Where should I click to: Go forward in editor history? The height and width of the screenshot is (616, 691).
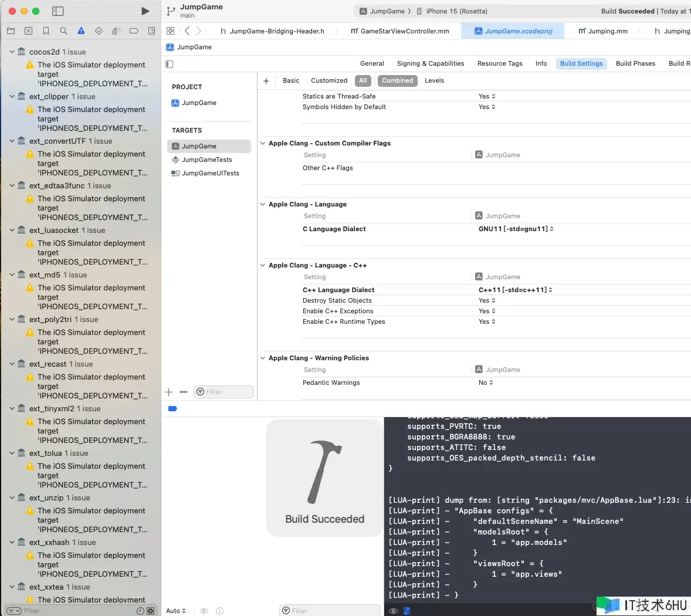(199, 31)
